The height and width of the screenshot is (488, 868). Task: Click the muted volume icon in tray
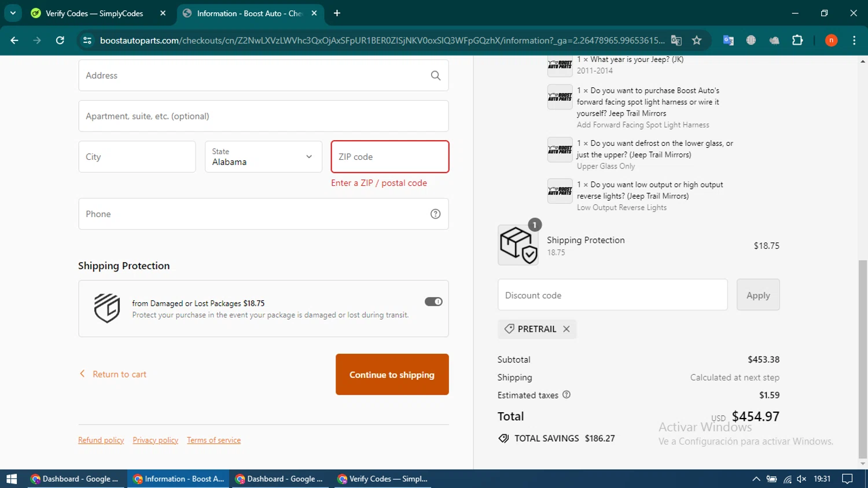click(x=801, y=479)
